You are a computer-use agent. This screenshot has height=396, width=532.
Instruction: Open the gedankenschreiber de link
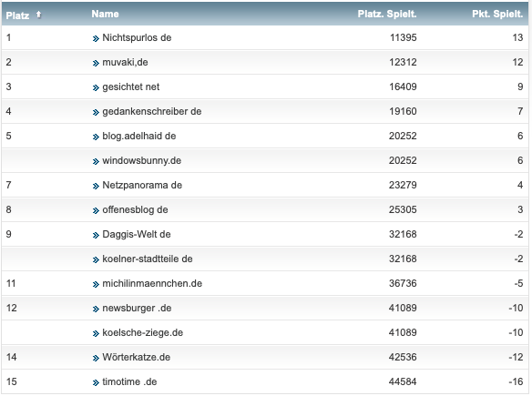tap(152, 112)
